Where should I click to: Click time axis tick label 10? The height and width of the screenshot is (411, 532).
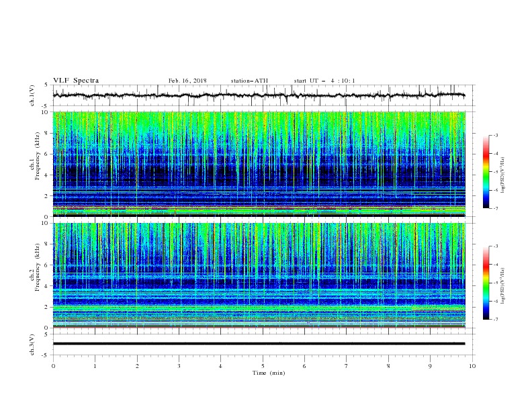472,366
